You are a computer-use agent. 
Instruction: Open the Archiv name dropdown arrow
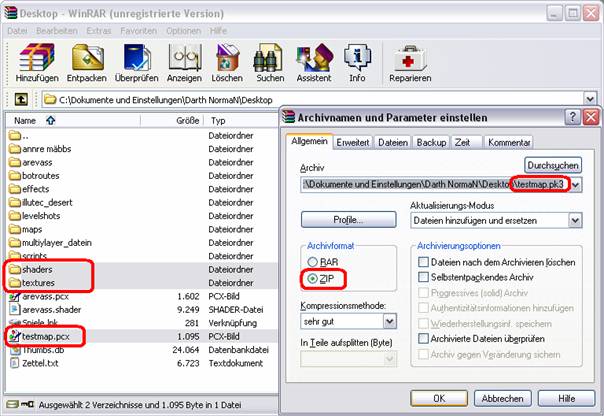[575, 185]
